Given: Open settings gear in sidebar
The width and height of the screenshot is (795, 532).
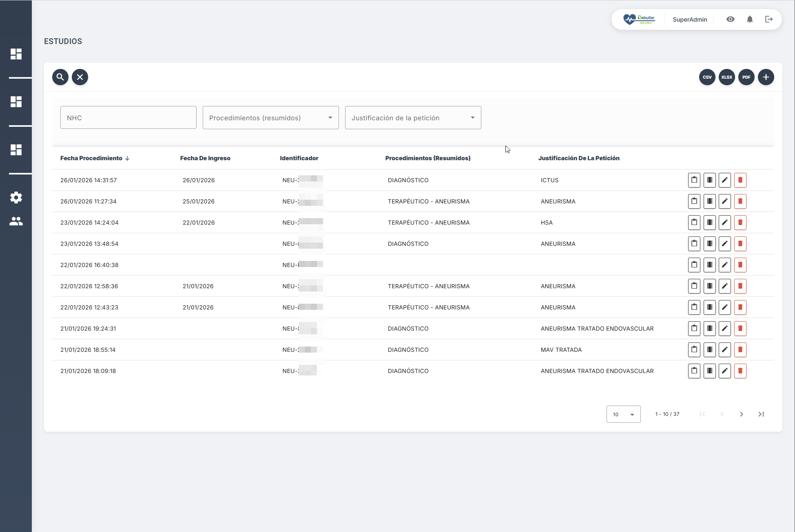Looking at the screenshot, I should point(16,198).
